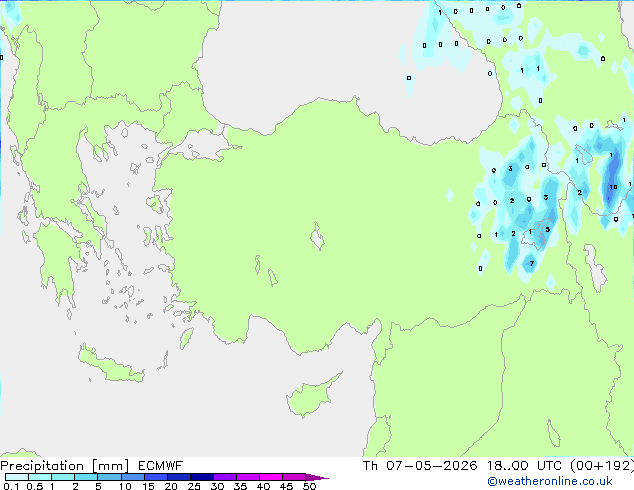Select the legend swatch between 2 and 5
Viewport: 634px width, 490px height.
(86, 477)
